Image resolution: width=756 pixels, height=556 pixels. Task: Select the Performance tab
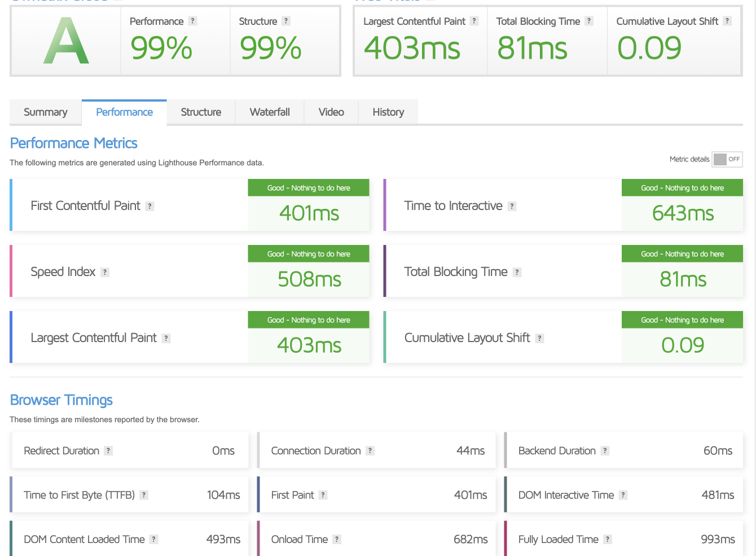coord(124,112)
